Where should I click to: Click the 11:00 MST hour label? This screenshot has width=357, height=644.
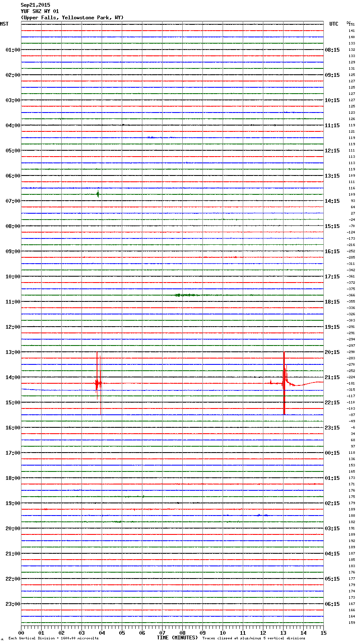(13, 302)
